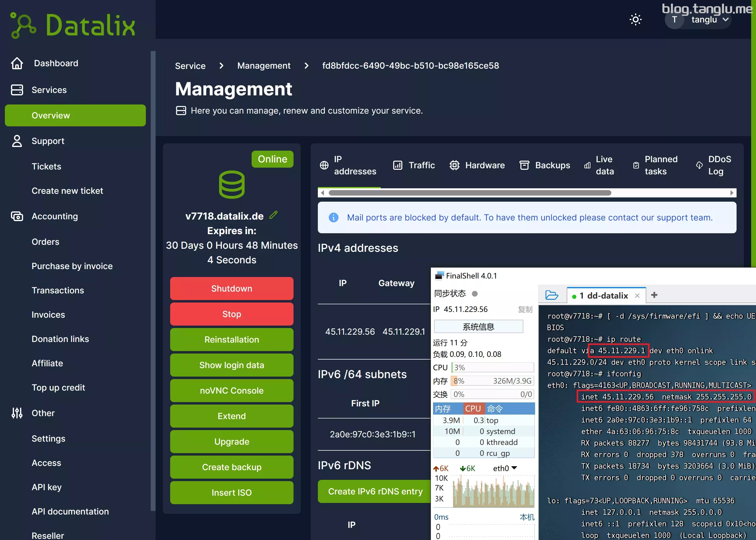
Task: Click scrollbar right arrow in tab strip
Action: point(731,193)
